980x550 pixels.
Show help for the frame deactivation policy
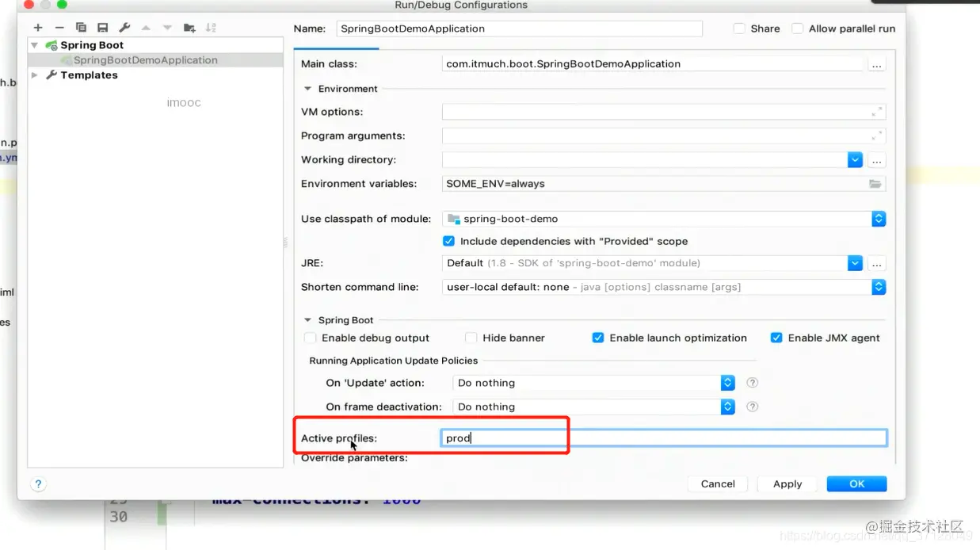pos(753,407)
